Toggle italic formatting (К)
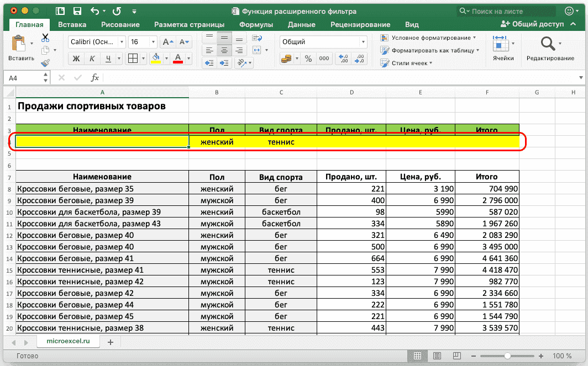The image size is (588, 366). pyautogui.click(x=93, y=59)
